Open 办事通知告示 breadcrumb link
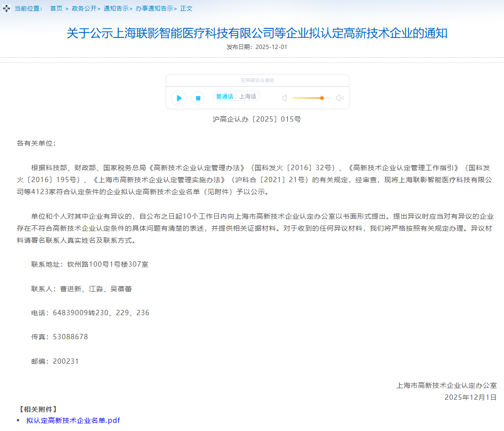Image resolution: width=504 pixels, height=431 pixels. pyautogui.click(x=154, y=9)
